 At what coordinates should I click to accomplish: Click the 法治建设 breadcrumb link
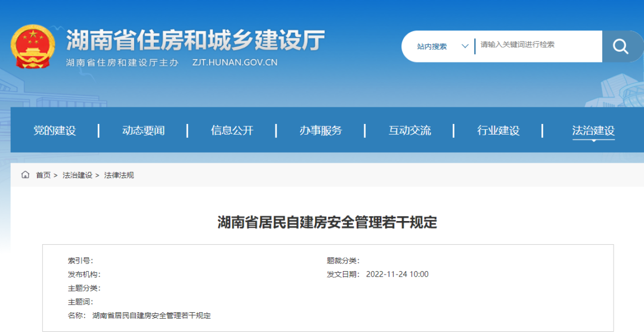(77, 175)
